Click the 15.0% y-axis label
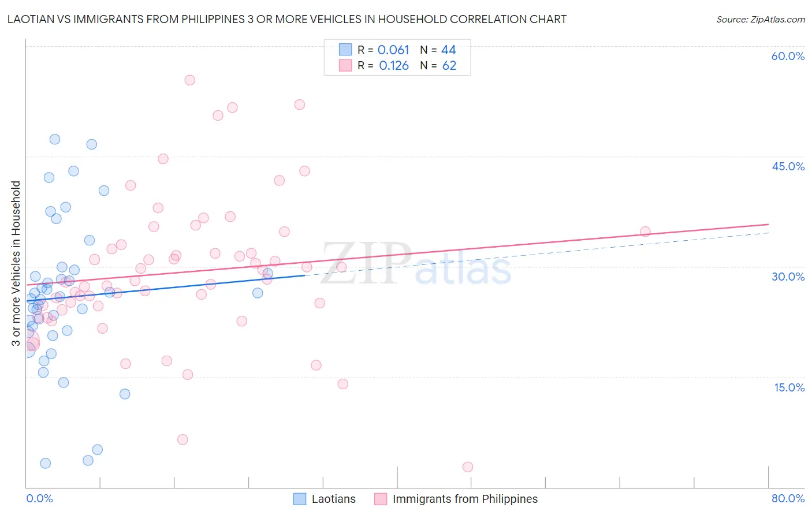 789,387
